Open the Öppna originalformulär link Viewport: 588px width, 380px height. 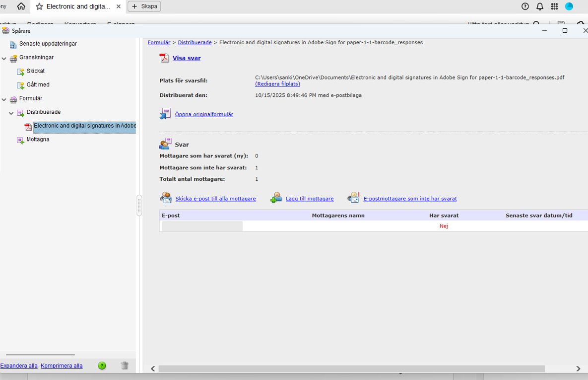tap(204, 115)
